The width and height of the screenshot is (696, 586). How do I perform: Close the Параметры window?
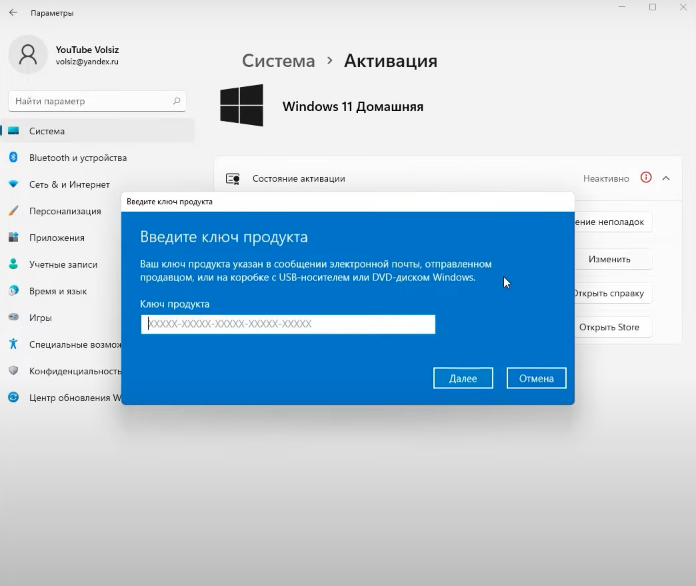(x=683, y=7)
